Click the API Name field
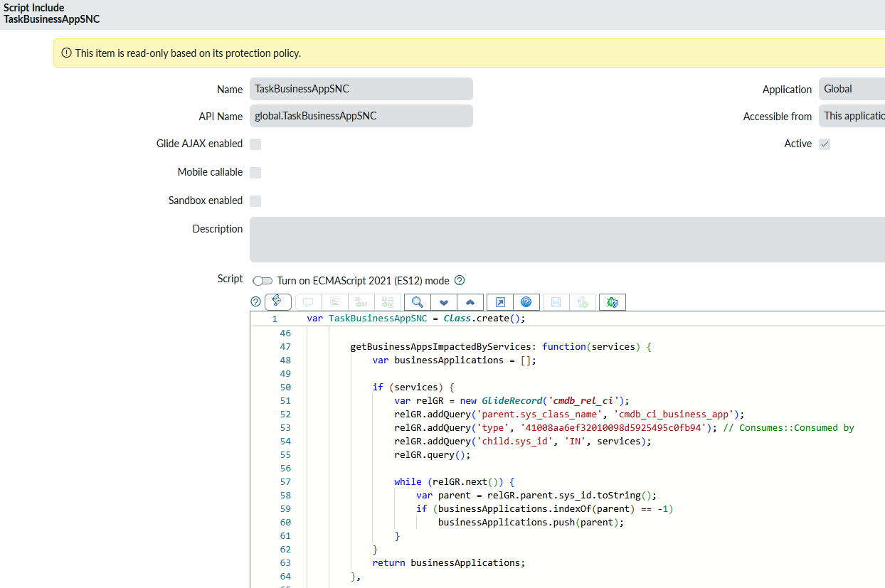This screenshot has height=588, width=885. pyautogui.click(x=361, y=116)
